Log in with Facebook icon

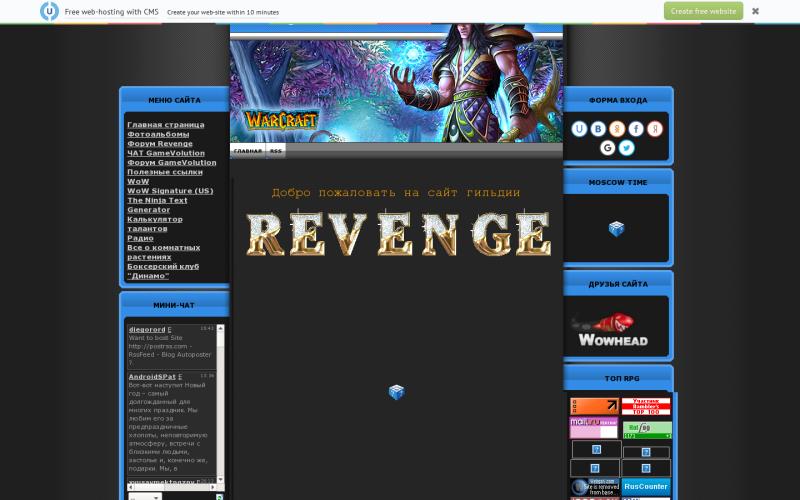click(636, 129)
